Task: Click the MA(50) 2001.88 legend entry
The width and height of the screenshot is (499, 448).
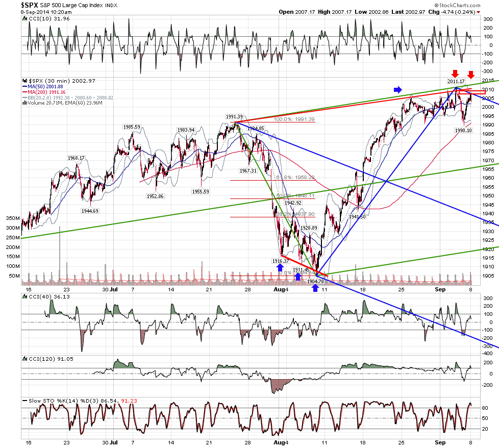Action: point(45,87)
